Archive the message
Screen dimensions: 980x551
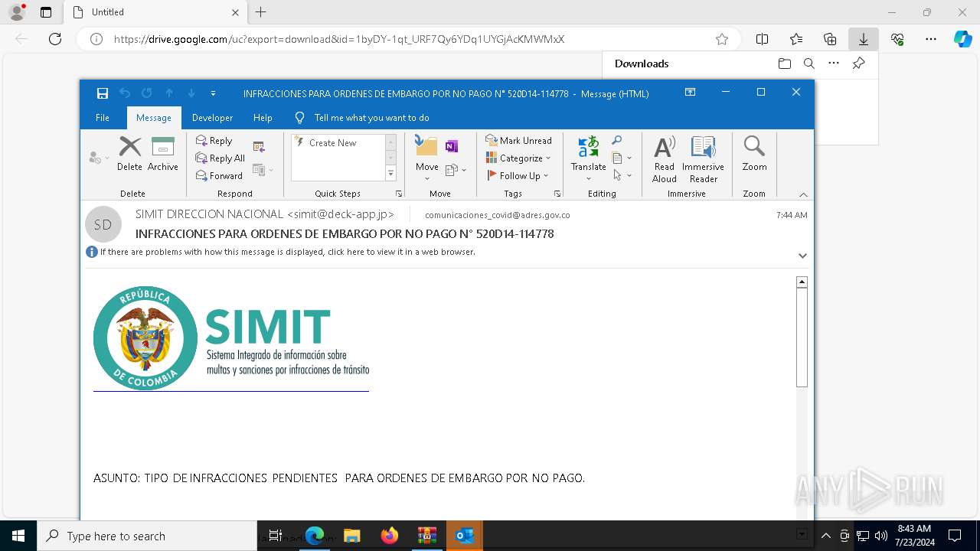coord(162,154)
